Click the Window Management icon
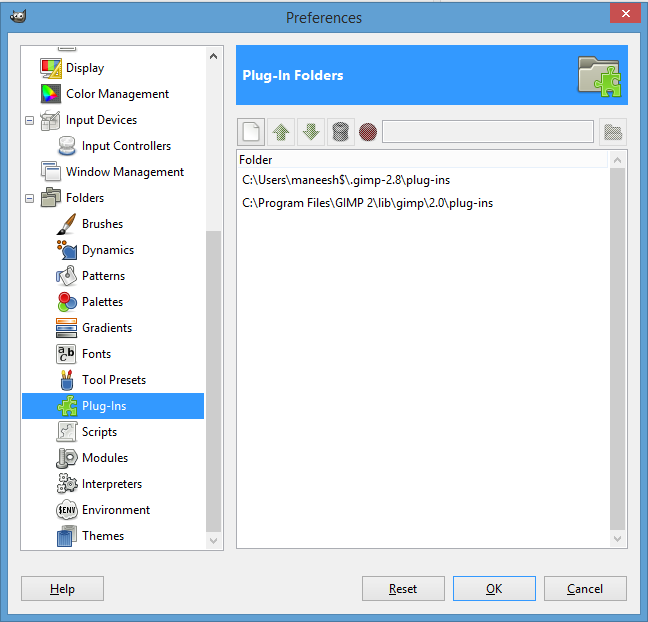 (x=51, y=172)
